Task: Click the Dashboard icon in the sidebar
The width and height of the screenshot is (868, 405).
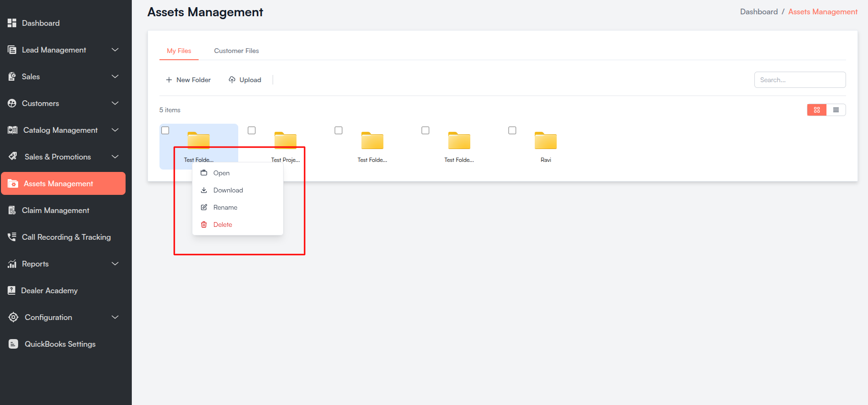Action: pyautogui.click(x=12, y=23)
